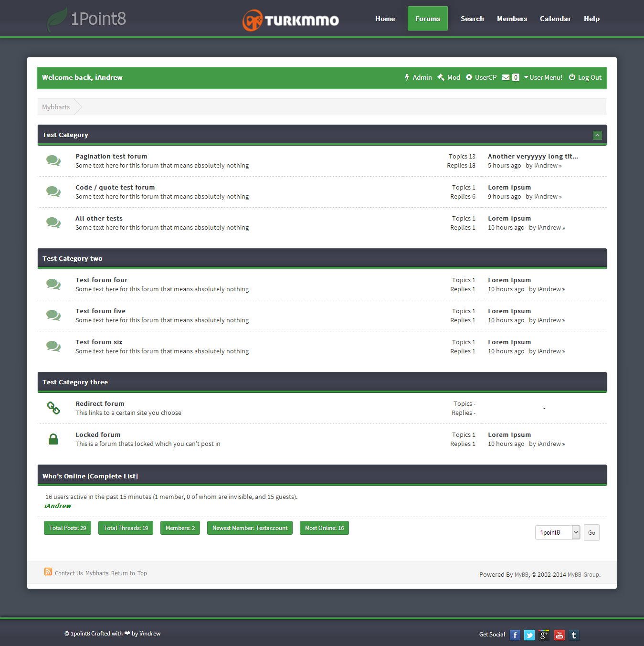Open Lorem Ipsum post in Code / quote row
This screenshot has height=646, width=644.
[x=509, y=187]
